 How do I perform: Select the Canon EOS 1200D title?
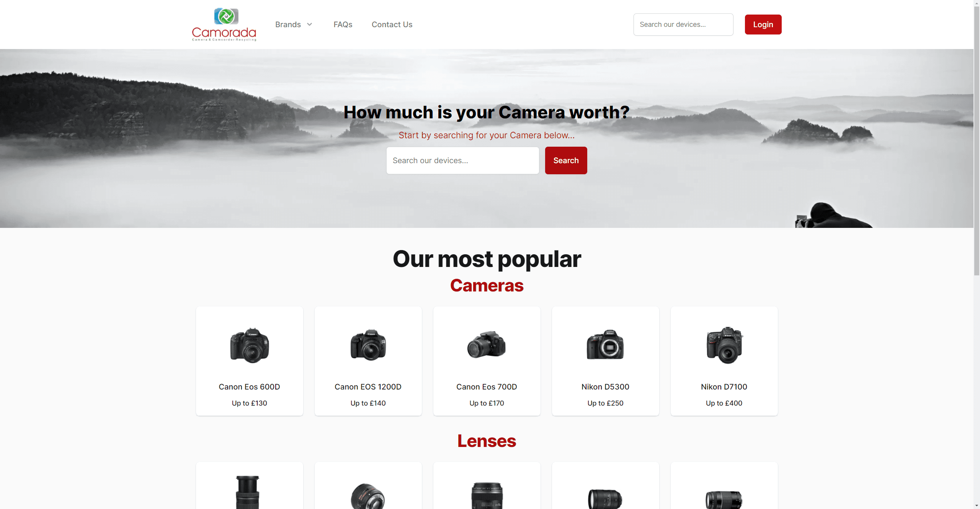click(x=368, y=387)
